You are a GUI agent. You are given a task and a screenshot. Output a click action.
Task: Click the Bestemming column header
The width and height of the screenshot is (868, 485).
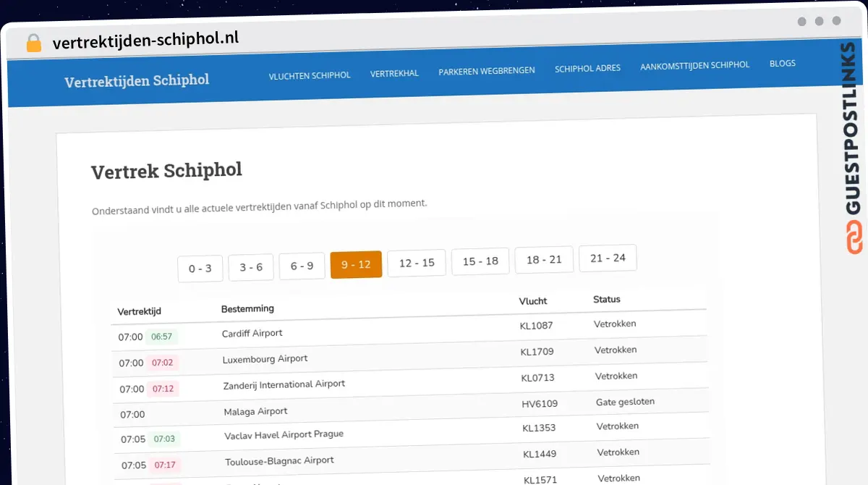247,308
